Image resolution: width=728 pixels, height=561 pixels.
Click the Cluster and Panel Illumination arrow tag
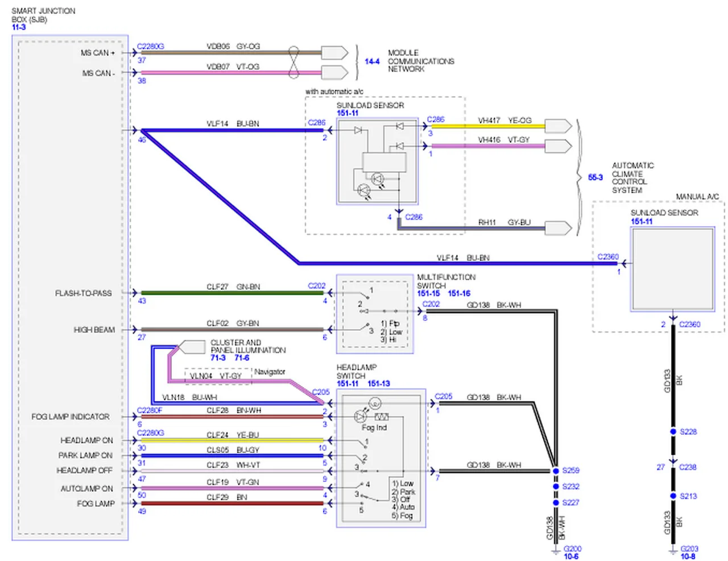tap(192, 346)
